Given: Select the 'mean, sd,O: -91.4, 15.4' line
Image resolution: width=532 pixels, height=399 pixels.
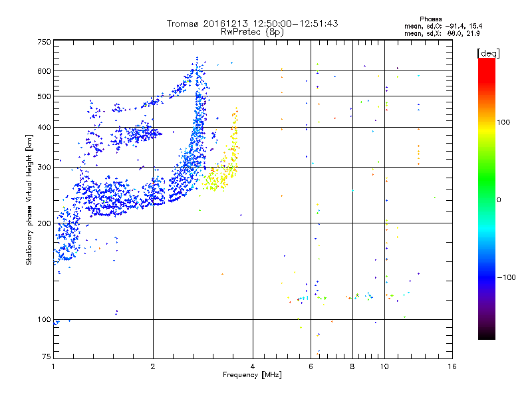Looking at the screenshot, I should point(443,26).
